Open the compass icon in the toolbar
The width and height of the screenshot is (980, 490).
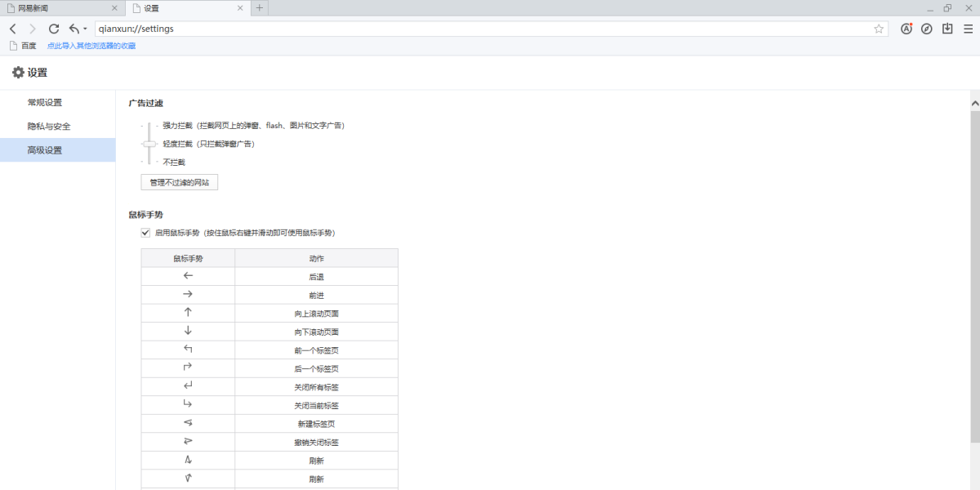[x=926, y=29]
